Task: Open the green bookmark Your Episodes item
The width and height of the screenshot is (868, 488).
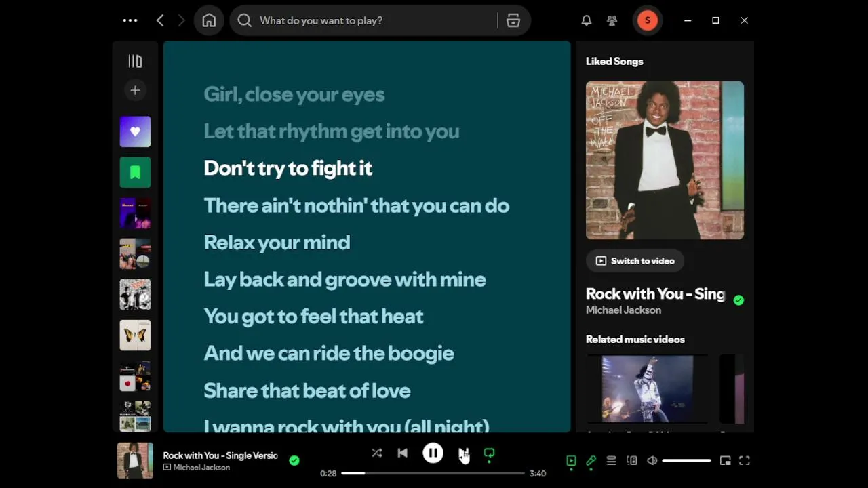Action: point(135,172)
